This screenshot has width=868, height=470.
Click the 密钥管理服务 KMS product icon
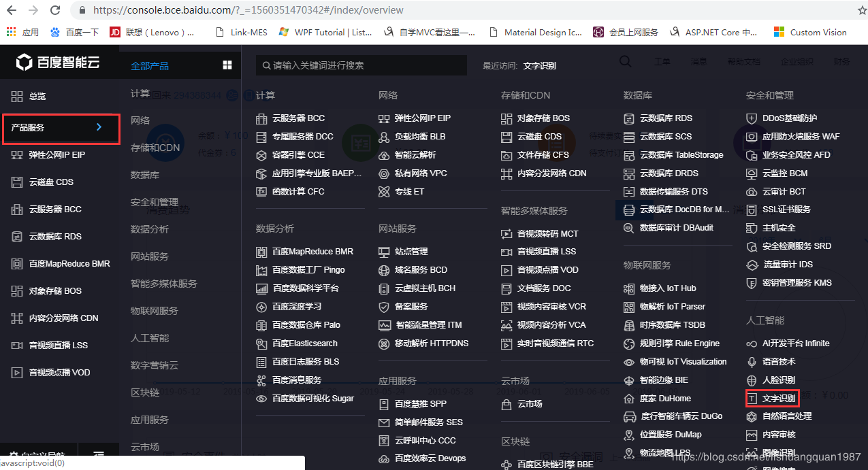click(x=752, y=283)
